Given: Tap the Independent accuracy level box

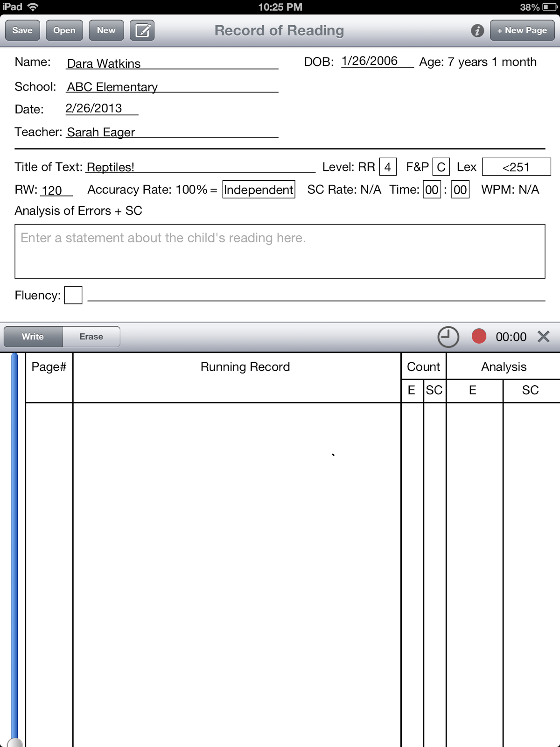Looking at the screenshot, I should 259,190.
